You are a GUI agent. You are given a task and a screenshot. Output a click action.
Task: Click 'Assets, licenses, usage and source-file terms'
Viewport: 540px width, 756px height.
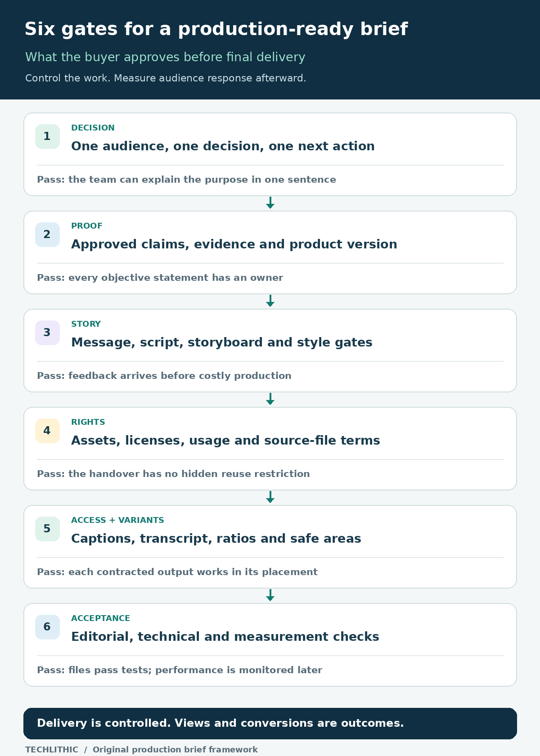225,441
